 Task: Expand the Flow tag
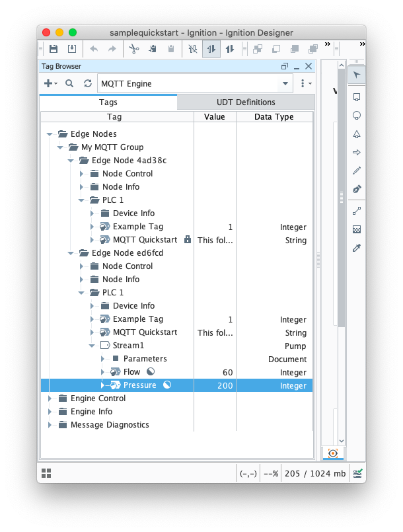102,372
